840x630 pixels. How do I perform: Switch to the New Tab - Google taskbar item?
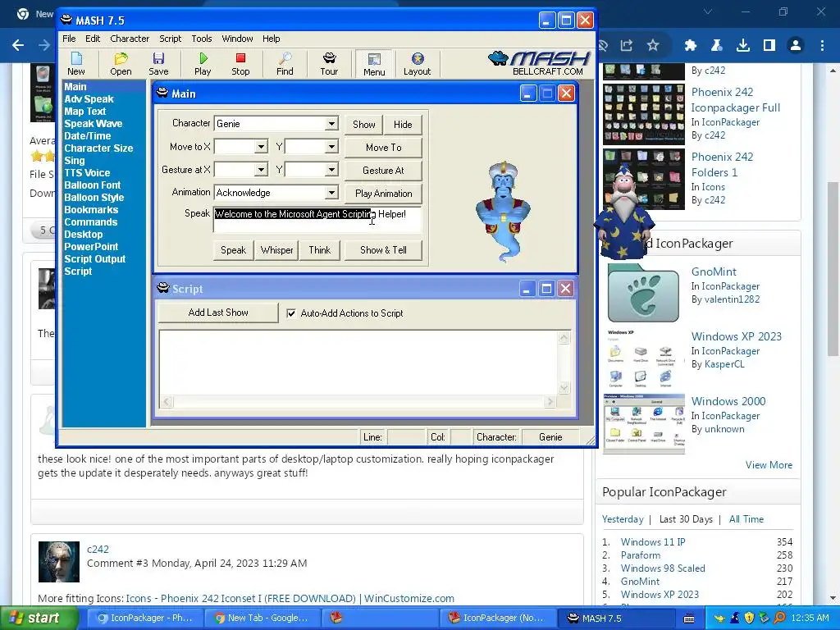click(262, 618)
